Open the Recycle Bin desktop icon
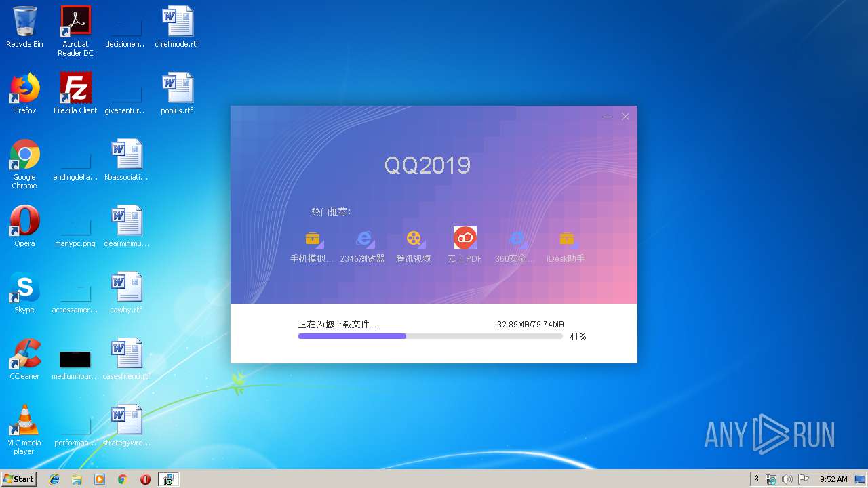The height and width of the screenshot is (488, 868). [24, 27]
